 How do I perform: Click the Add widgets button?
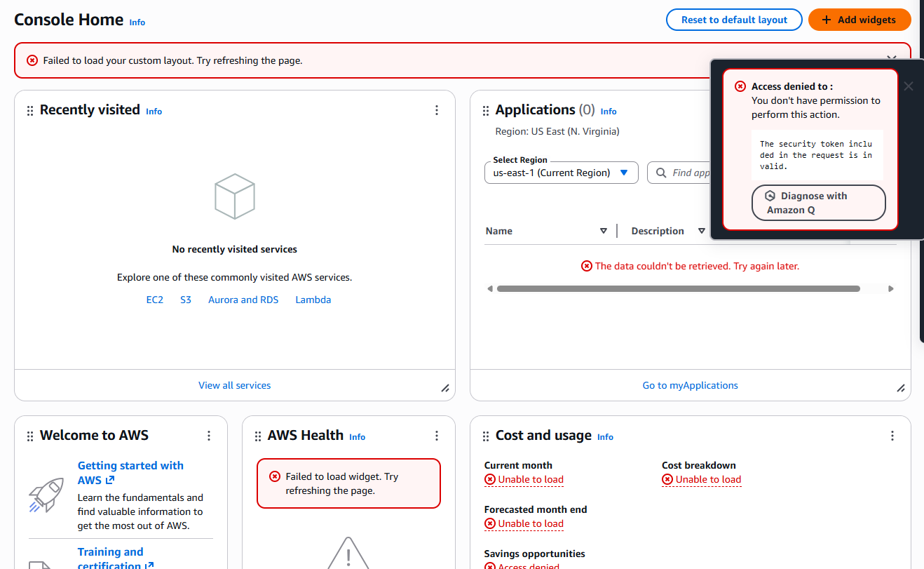pyautogui.click(x=860, y=20)
